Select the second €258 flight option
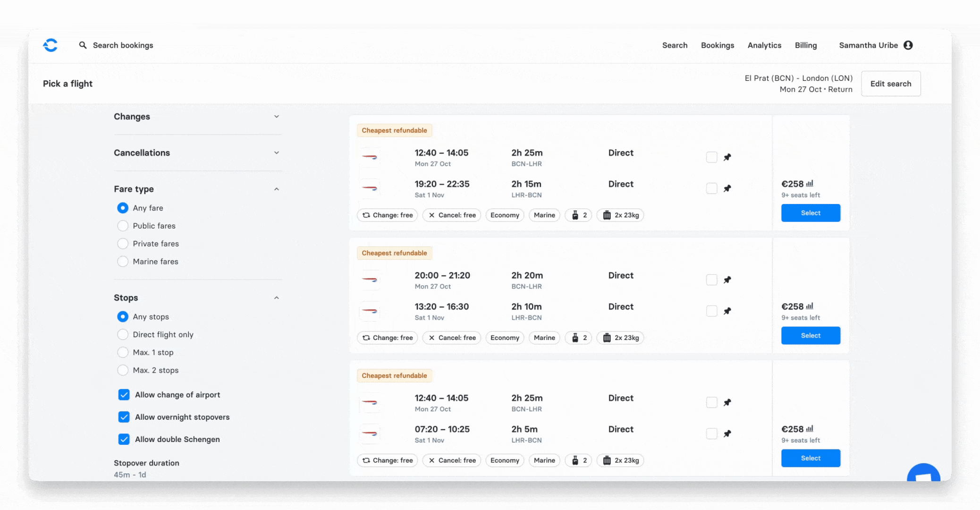Image resolution: width=980 pixels, height=510 pixels. click(811, 336)
